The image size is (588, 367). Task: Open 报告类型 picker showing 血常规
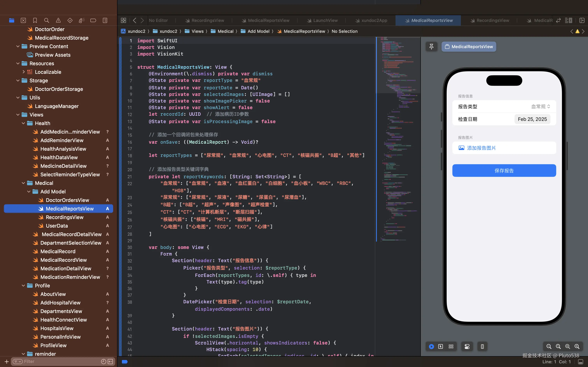(540, 107)
